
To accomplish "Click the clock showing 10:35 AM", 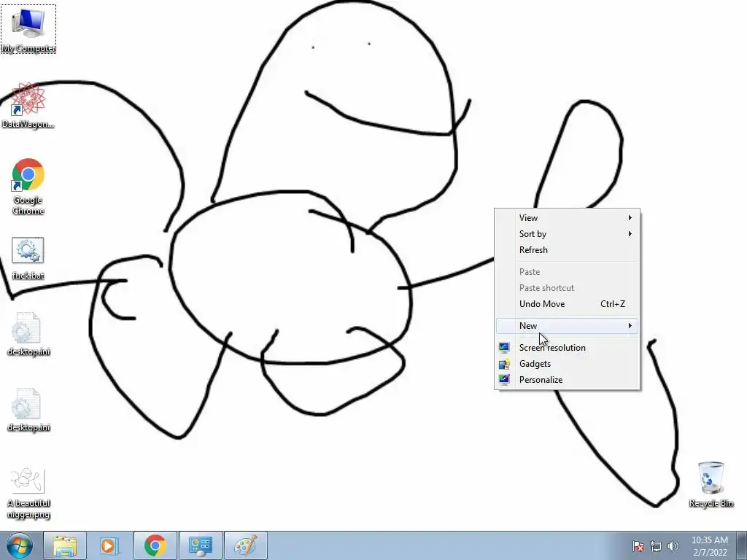I will click(x=710, y=546).
